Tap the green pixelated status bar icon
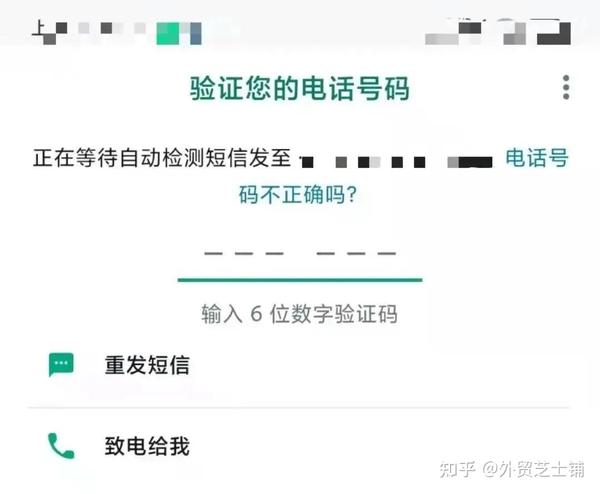The width and height of the screenshot is (600, 494). coord(168,33)
